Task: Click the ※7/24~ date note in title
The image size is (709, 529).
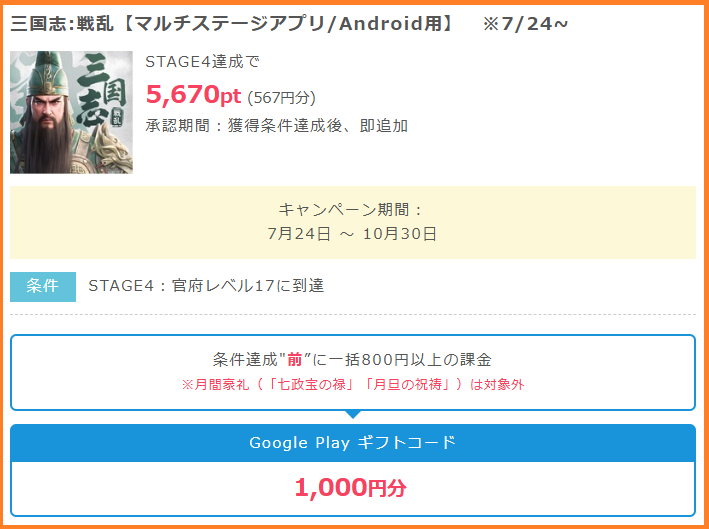Action: [525, 24]
